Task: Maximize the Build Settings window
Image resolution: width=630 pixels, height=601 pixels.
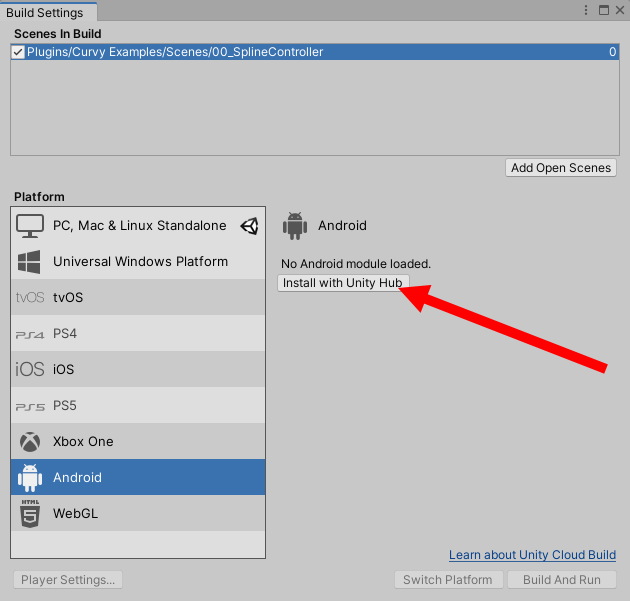Action: tap(603, 10)
